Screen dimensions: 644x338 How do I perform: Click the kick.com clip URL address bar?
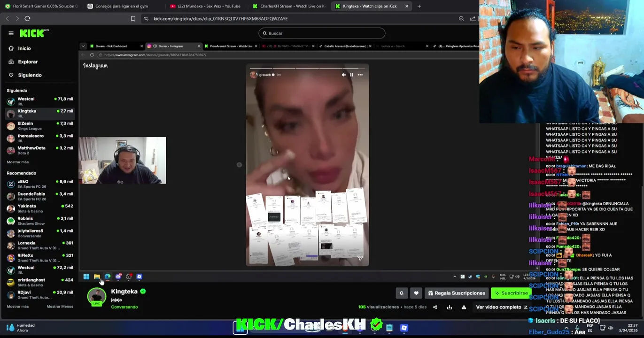[220, 18]
